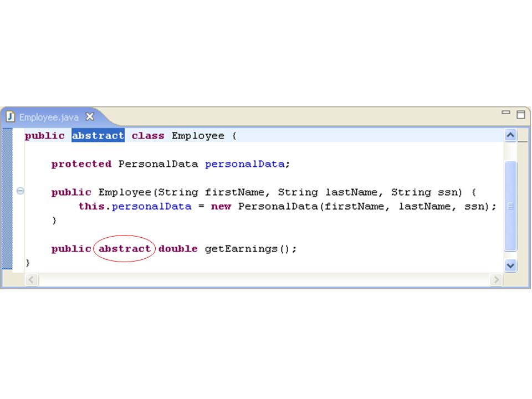The width and height of the screenshot is (532, 399).
Task: Click the left marker ruler beside the code
Action: pos(7,198)
